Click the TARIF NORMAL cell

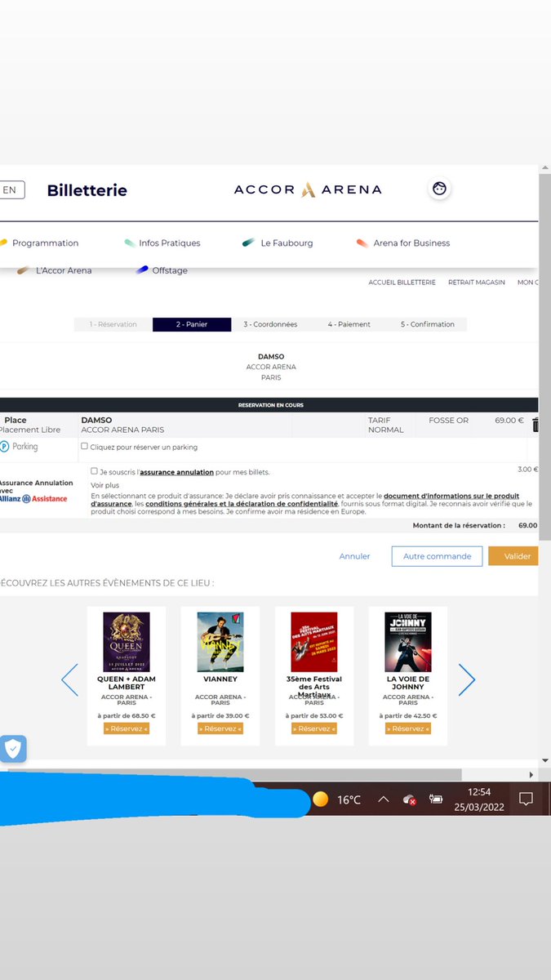point(386,425)
